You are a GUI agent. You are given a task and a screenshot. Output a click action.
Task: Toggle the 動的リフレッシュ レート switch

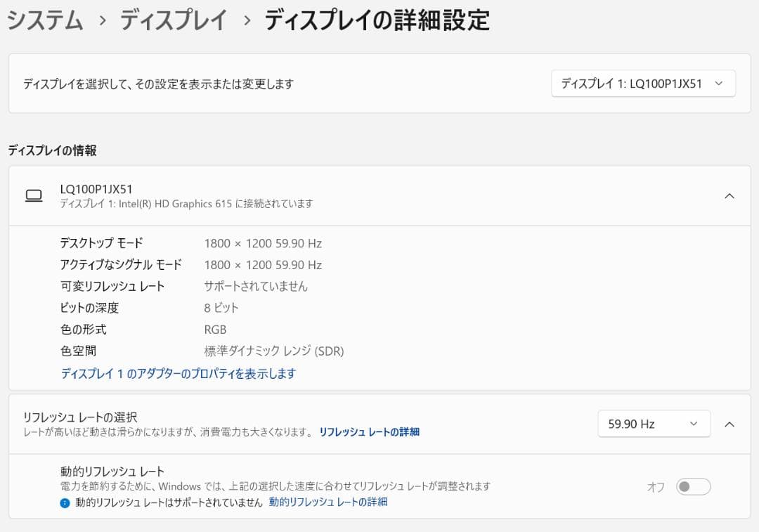692,486
